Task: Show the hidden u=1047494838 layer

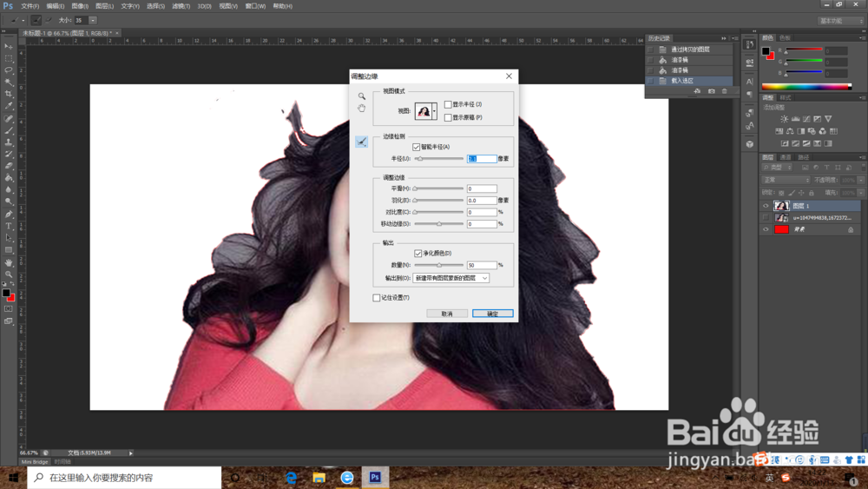Action: 766,218
